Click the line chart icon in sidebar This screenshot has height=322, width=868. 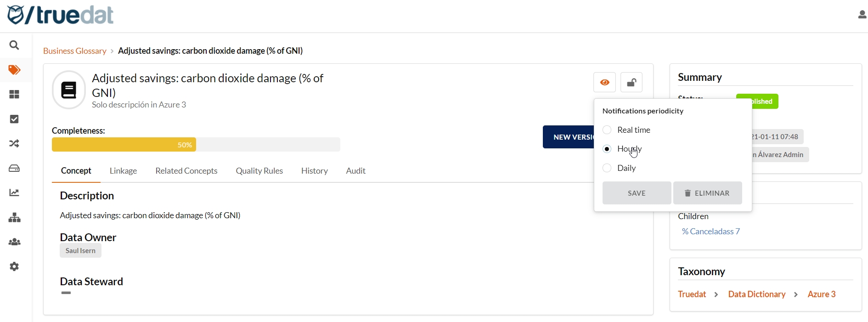coord(14,193)
